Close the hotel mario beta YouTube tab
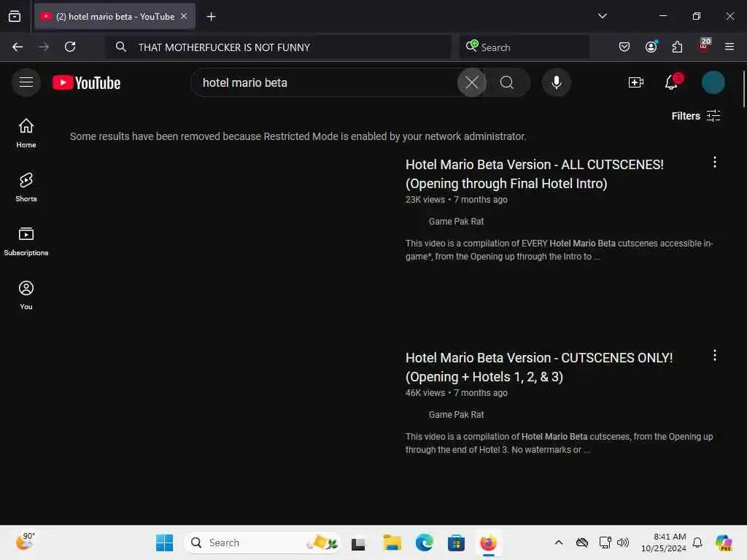 coord(184,16)
